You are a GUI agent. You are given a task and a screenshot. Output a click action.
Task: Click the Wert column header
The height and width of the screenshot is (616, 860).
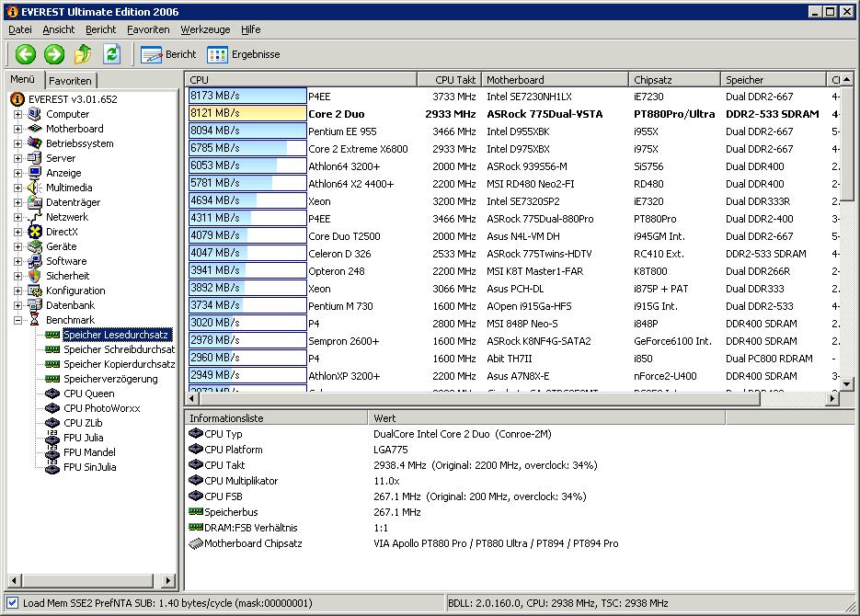click(x=547, y=418)
